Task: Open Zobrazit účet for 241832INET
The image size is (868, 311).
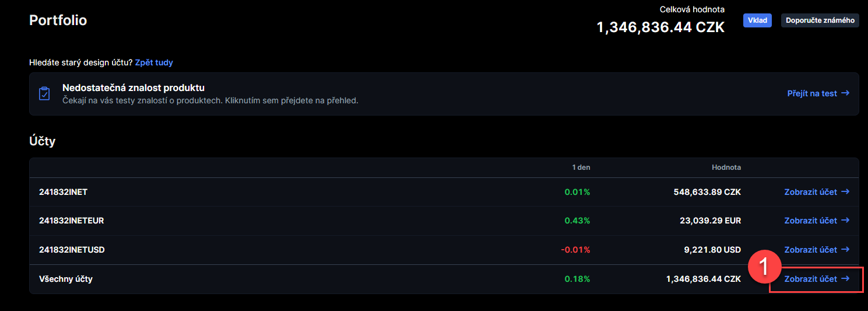Action: [x=816, y=191]
